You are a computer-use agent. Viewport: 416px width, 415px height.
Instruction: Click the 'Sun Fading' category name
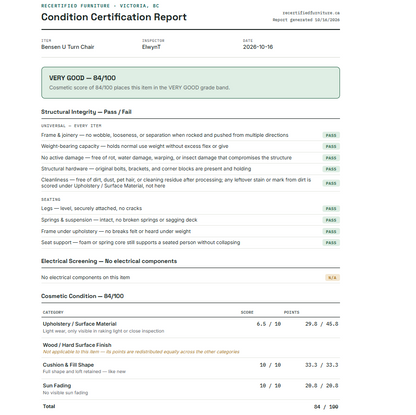pos(57,386)
